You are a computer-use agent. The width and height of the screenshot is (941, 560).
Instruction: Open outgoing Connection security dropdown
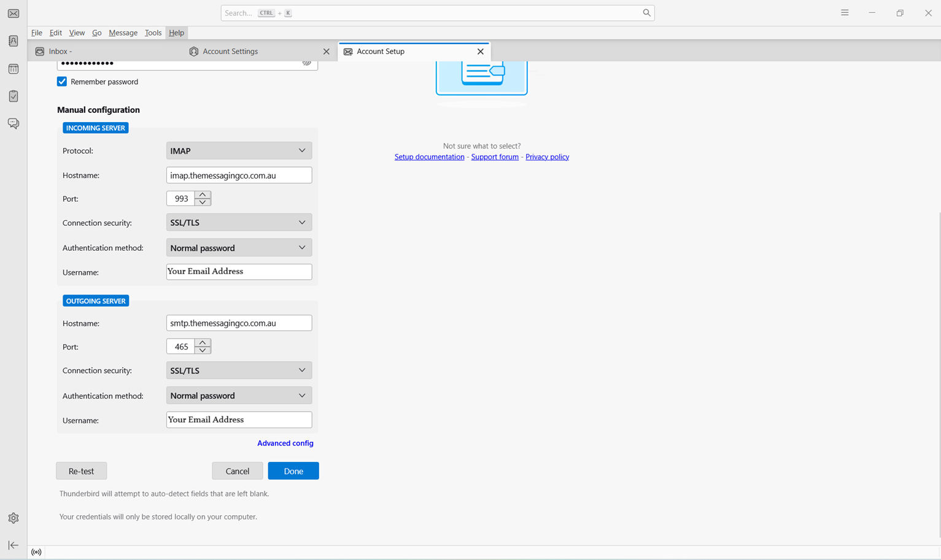[x=239, y=370]
